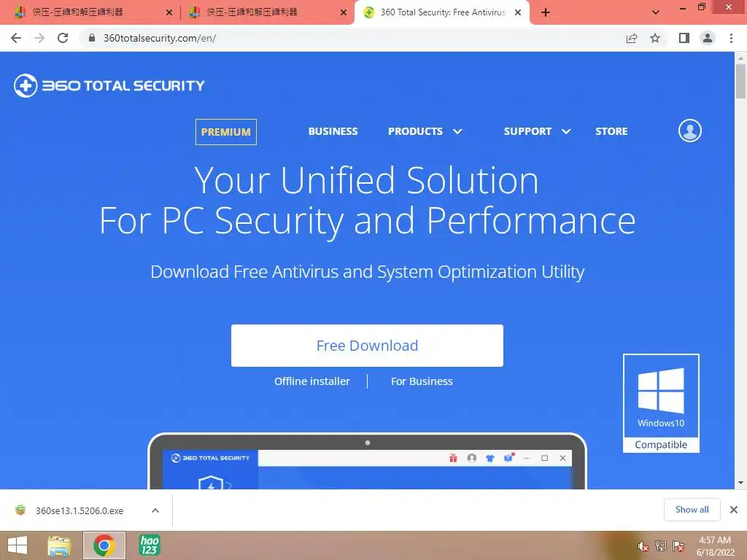Close the 360 Total Security tab
This screenshot has height=560, width=747.
coord(518,12)
